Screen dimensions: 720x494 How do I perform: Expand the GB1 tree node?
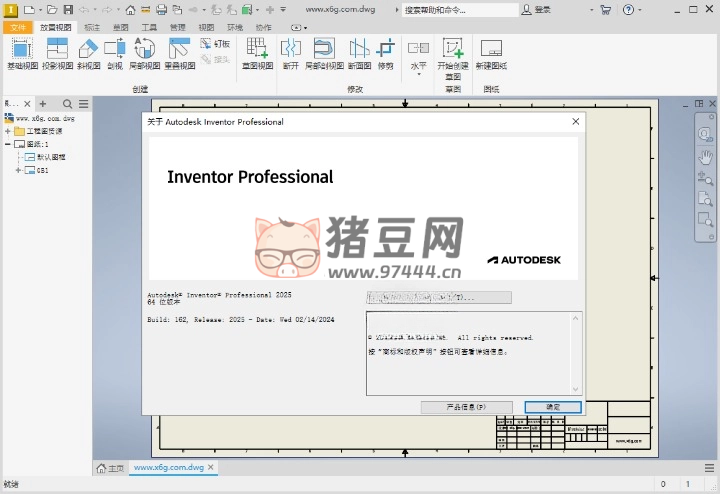(18, 171)
